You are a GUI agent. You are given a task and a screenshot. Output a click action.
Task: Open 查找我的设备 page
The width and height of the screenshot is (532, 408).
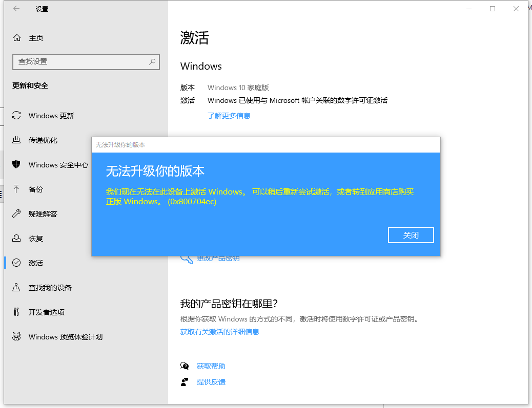[x=50, y=287]
